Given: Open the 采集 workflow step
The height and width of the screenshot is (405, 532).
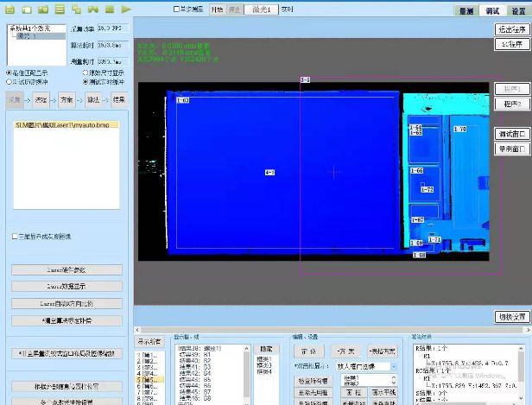Looking at the screenshot, I should coord(15,99).
